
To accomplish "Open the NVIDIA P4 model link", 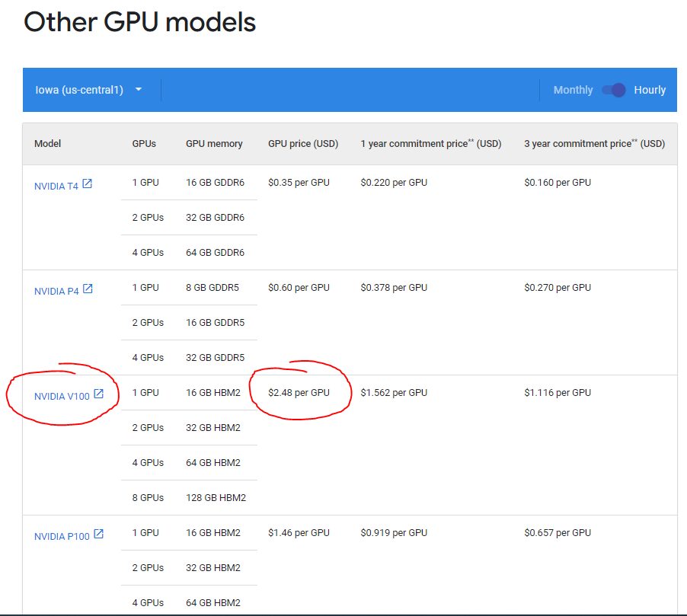I will (x=56, y=292).
